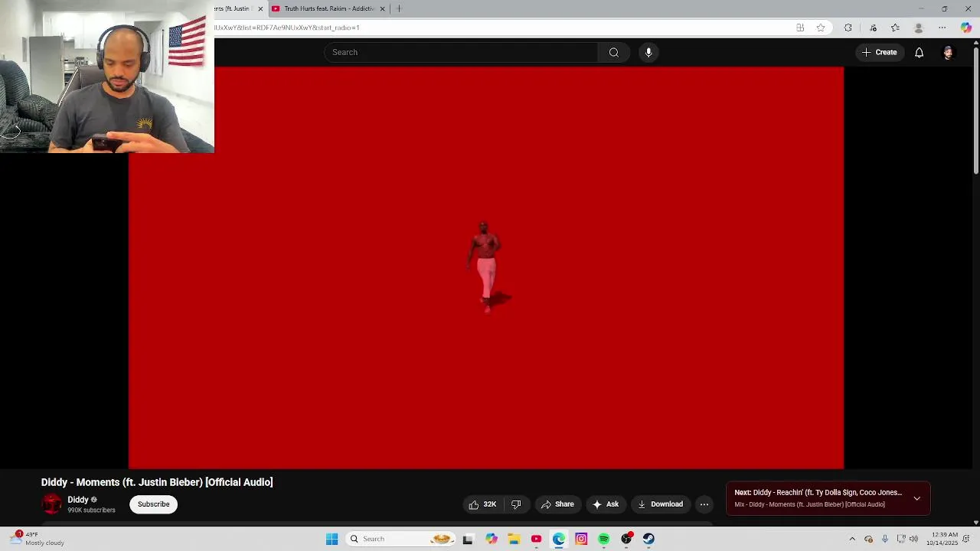Click the video title Diddy - Moments
This screenshot has width=980, height=551.
(x=157, y=482)
